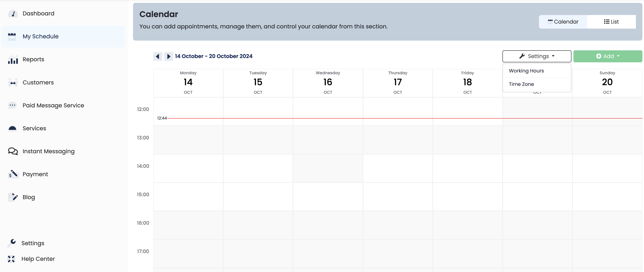
Task: Select Sunday 20 Oct column header
Action: [x=607, y=83]
